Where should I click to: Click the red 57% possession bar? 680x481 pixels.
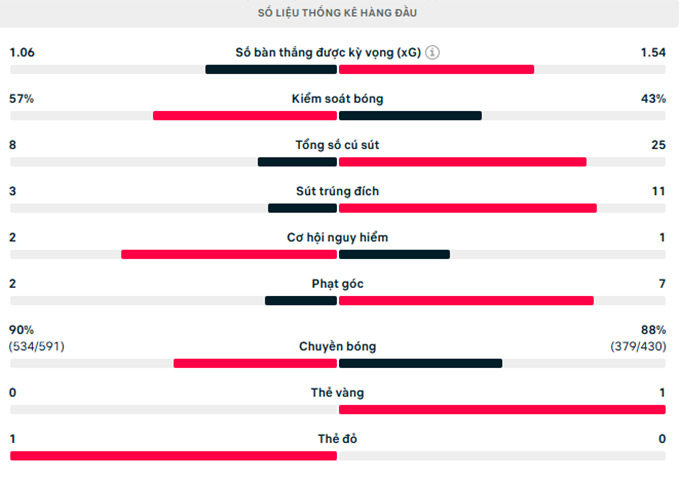tap(245, 116)
